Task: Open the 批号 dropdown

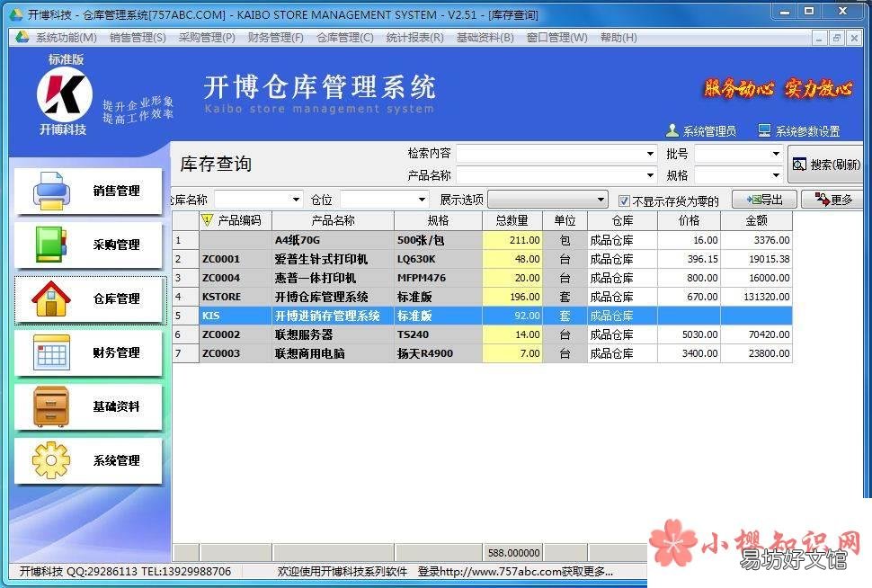Action: (776, 154)
